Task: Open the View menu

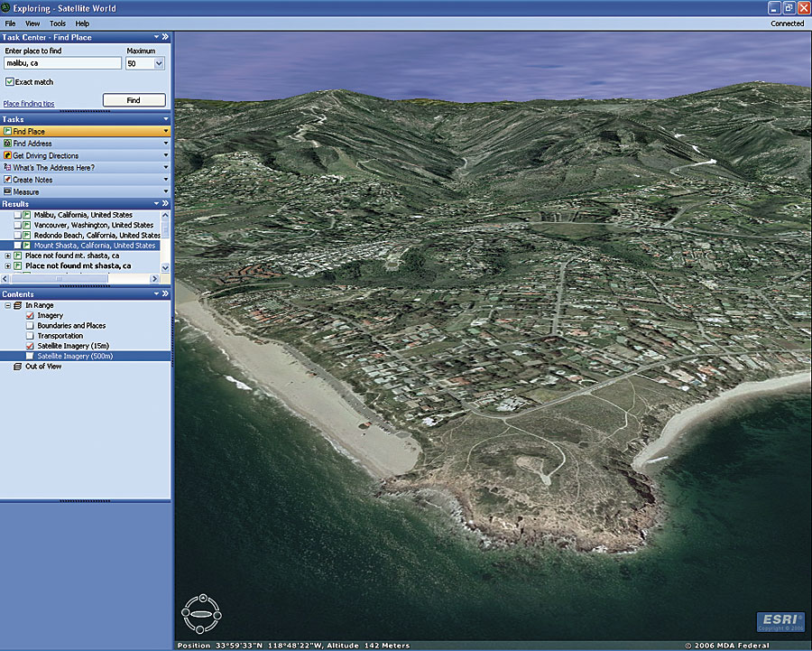Action: pos(32,23)
